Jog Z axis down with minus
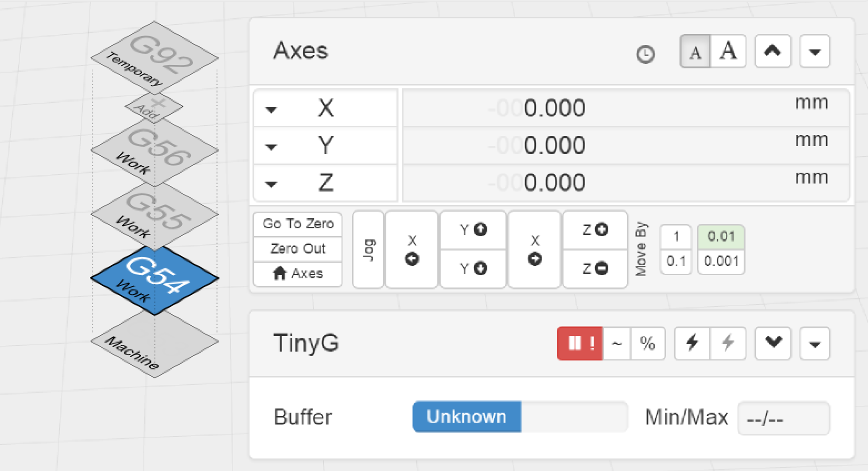The width and height of the screenshot is (868, 471). [595, 269]
